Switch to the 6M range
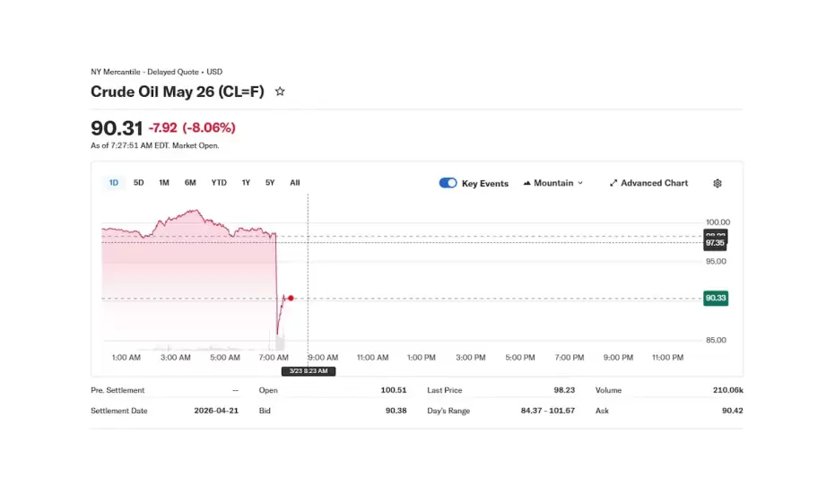This screenshot has height=504, width=818. [190, 183]
